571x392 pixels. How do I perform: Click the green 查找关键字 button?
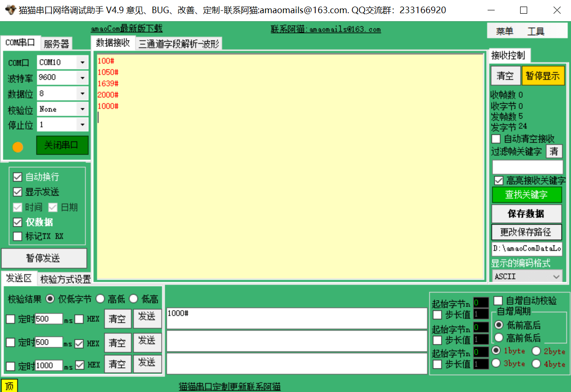(527, 195)
